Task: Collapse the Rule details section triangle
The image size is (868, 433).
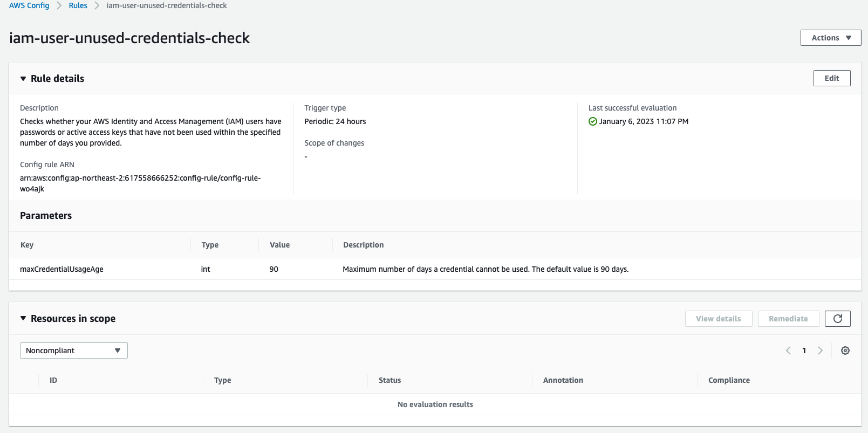Action: pyautogui.click(x=23, y=79)
